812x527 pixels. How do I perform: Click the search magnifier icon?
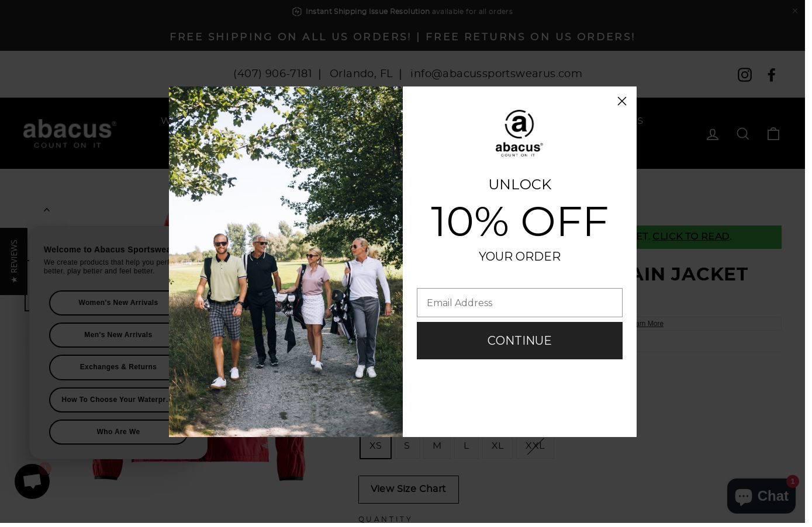click(x=743, y=134)
